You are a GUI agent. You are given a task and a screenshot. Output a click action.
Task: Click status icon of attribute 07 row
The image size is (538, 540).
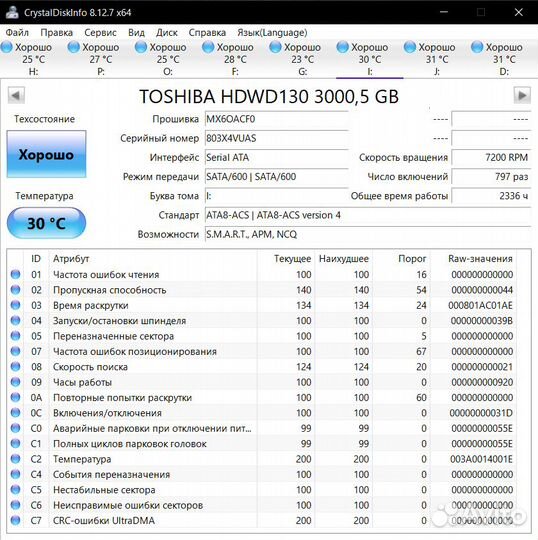click(x=15, y=351)
